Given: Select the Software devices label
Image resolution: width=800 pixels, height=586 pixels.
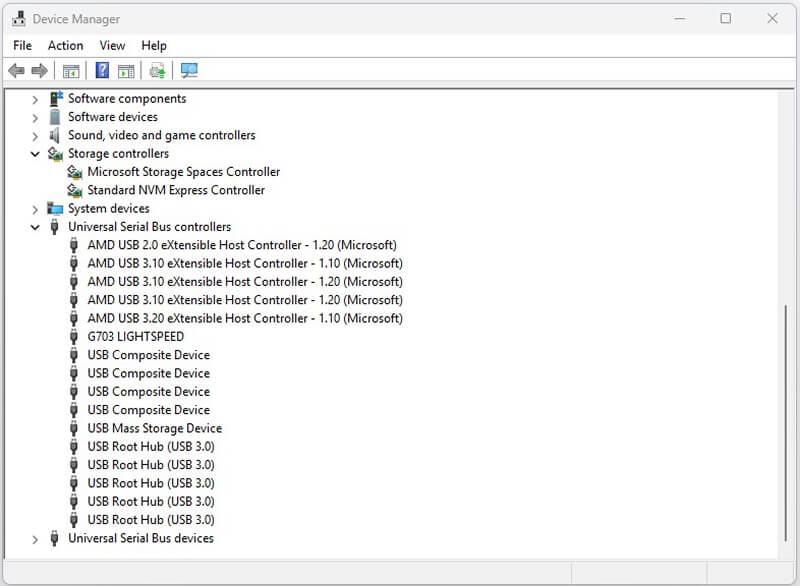Looking at the screenshot, I should pos(113,117).
